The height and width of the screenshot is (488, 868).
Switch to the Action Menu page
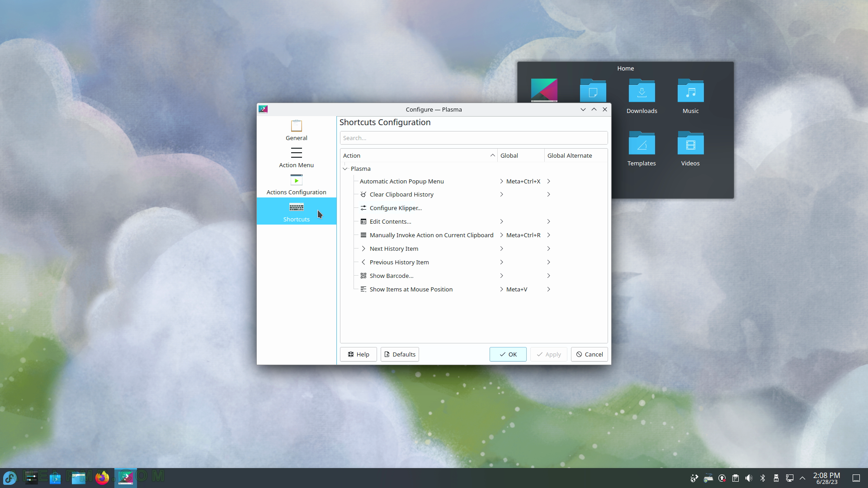pyautogui.click(x=296, y=157)
